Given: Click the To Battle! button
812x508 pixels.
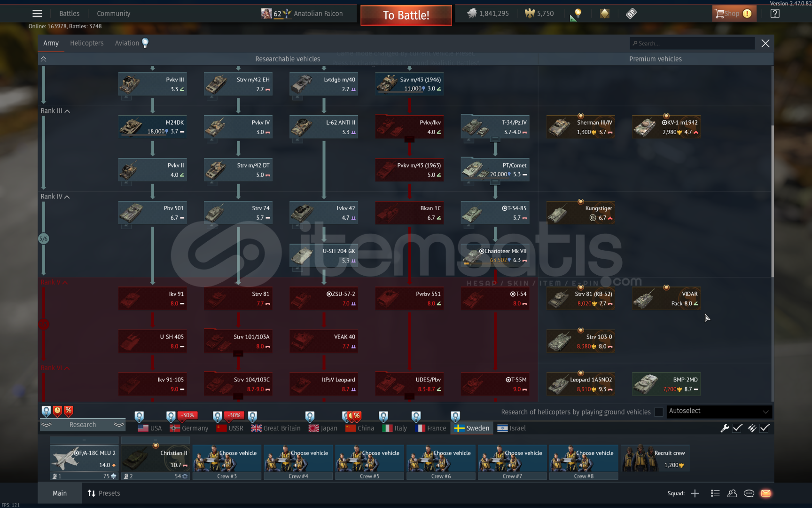Looking at the screenshot, I should coord(406,15).
